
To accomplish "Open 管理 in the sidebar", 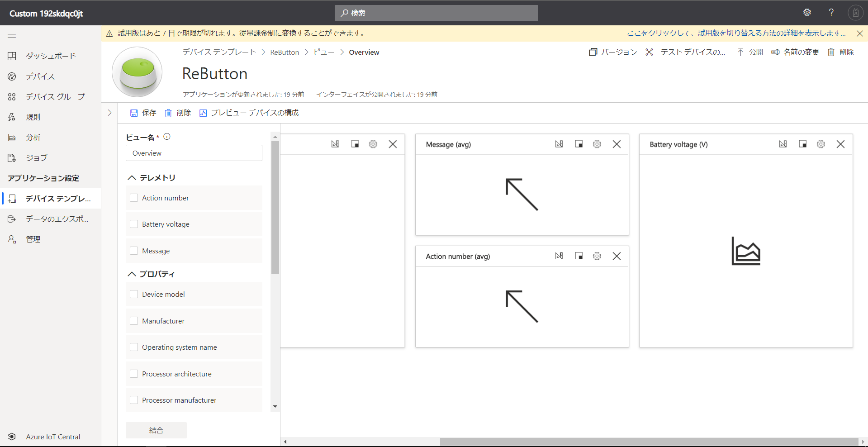I will click(50, 239).
